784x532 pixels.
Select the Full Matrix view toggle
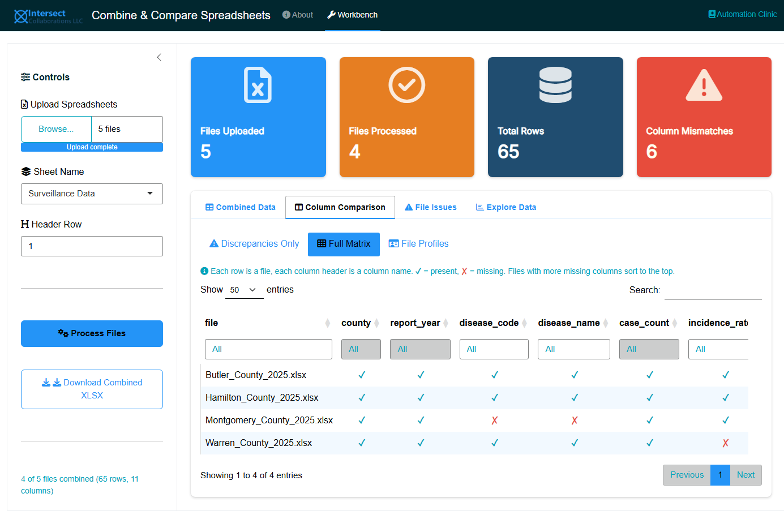(x=344, y=244)
